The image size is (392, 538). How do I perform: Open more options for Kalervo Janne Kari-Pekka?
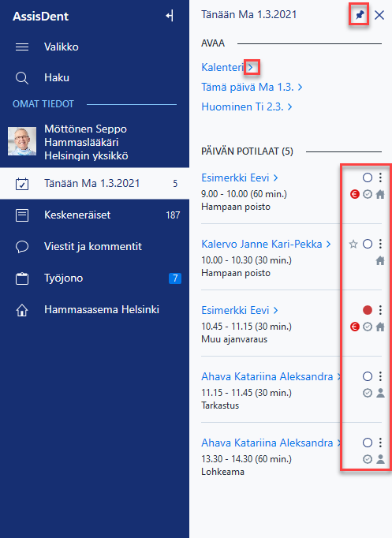pos(380,244)
